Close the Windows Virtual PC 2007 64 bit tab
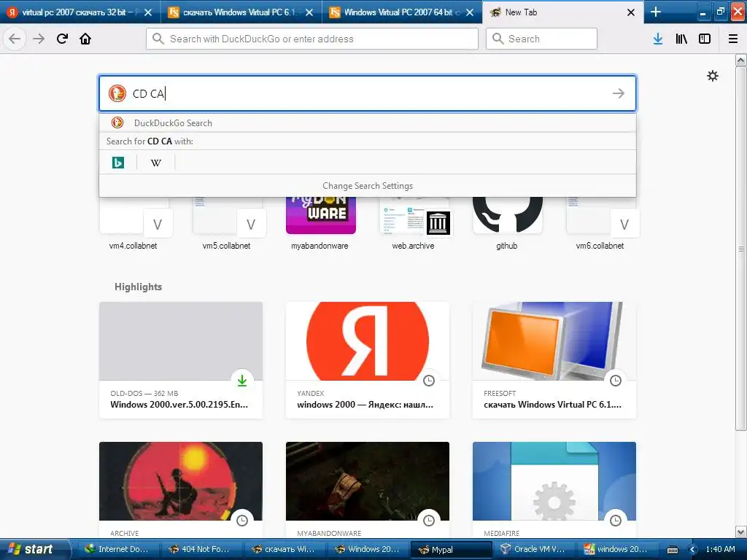 click(470, 12)
